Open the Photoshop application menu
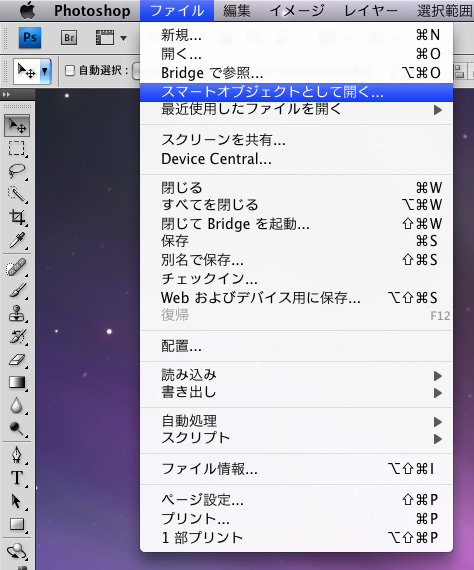474x570 pixels. click(x=92, y=11)
